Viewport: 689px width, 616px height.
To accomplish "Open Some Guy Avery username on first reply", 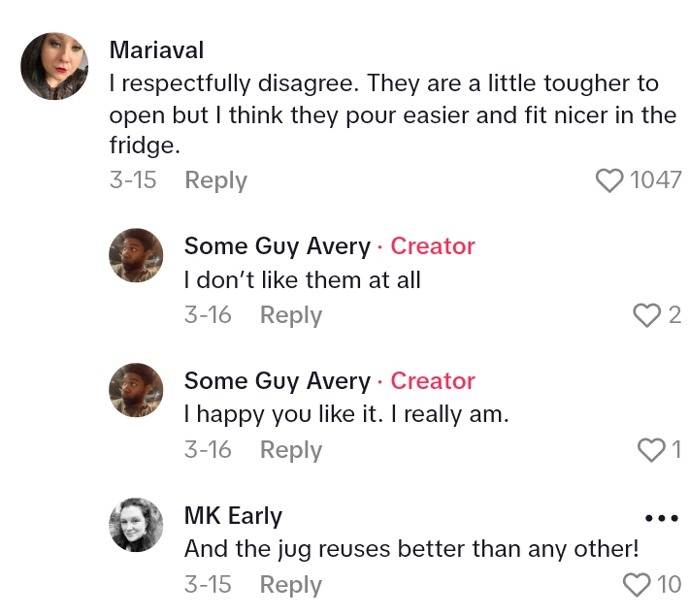I will 277,246.
